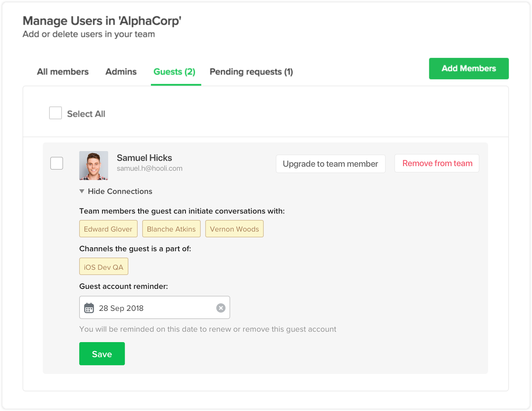Click the Add Members button
The width and height of the screenshot is (532, 411).
(469, 69)
